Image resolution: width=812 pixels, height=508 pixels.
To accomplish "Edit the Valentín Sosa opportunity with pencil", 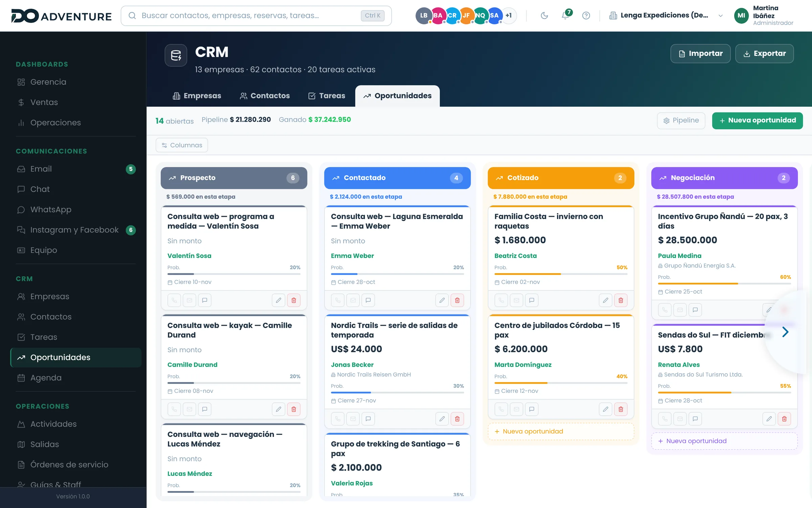I will click(278, 300).
